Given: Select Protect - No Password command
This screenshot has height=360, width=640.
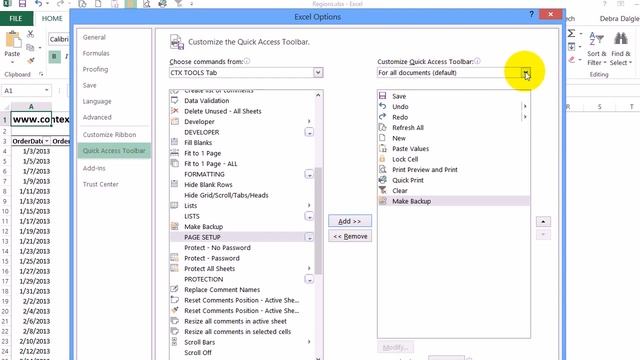Looking at the screenshot, I should point(242,248).
